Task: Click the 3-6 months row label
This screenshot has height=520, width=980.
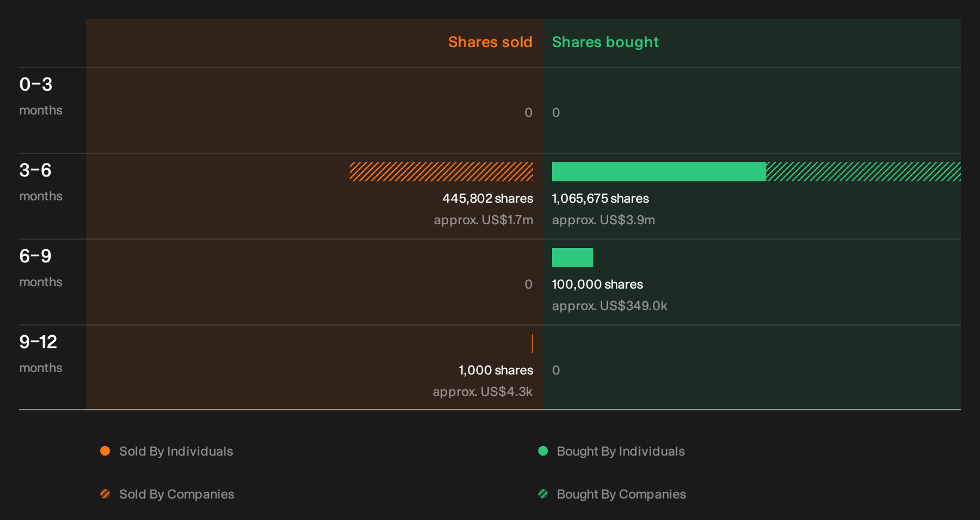Action: tap(41, 182)
